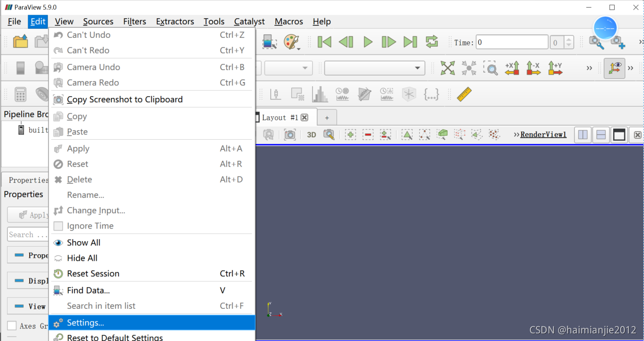Click the open file folder icon

[20, 41]
